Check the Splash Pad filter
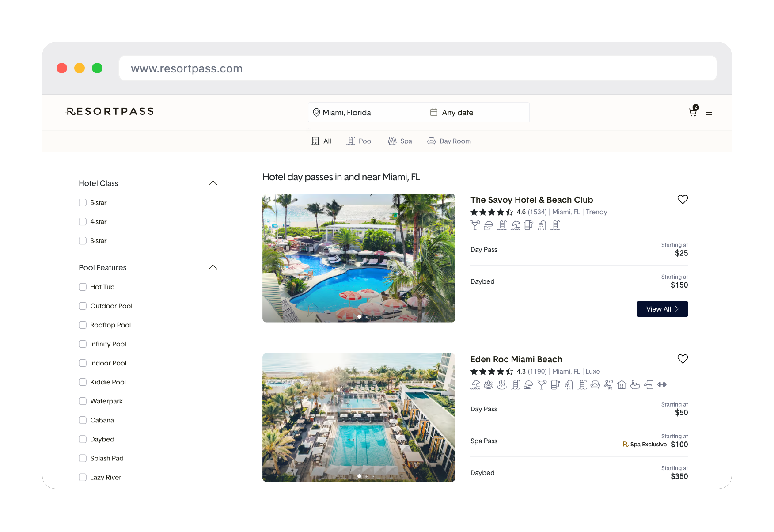 coord(83,458)
